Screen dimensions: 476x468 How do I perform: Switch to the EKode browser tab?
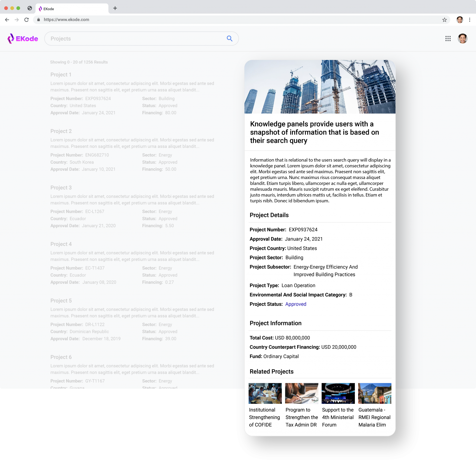tap(71, 9)
